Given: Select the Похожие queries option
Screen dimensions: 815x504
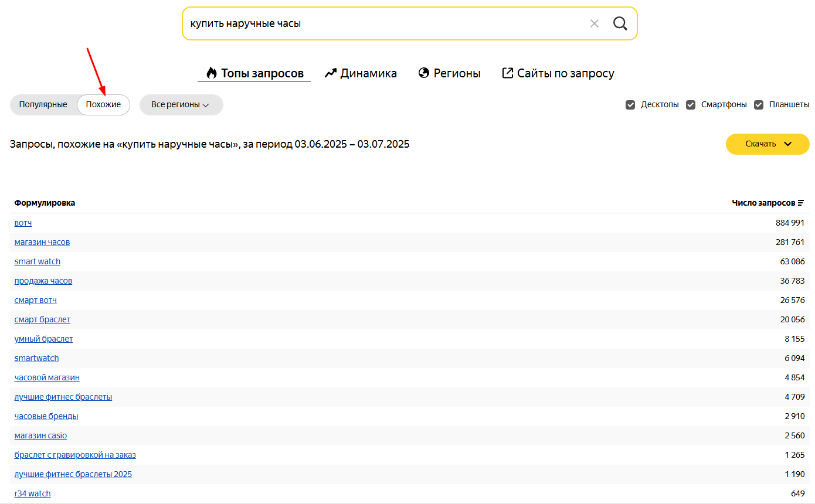Looking at the screenshot, I should 103,105.
